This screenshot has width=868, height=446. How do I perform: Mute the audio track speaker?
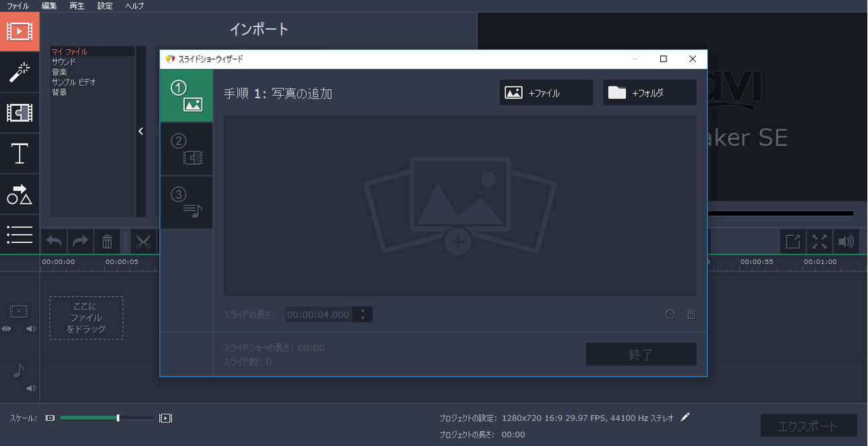[x=31, y=389]
